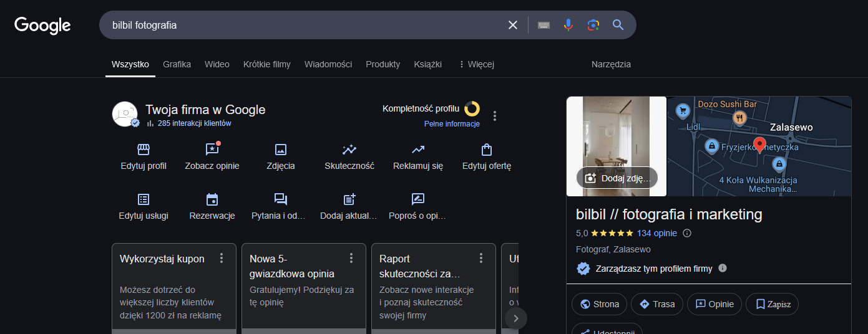
Task: Open Rezerwacje calendar icon
Action: pyautogui.click(x=212, y=199)
